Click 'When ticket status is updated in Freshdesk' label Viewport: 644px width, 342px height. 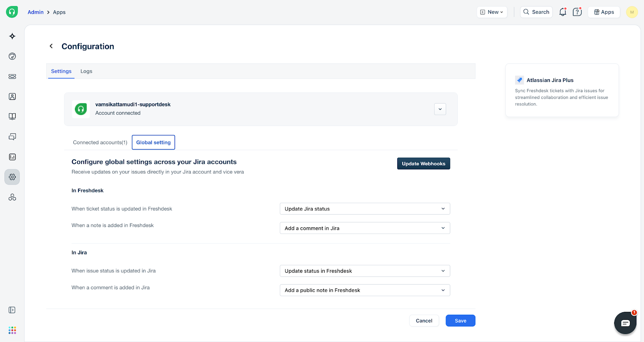pyautogui.click(x=122, y=209)
